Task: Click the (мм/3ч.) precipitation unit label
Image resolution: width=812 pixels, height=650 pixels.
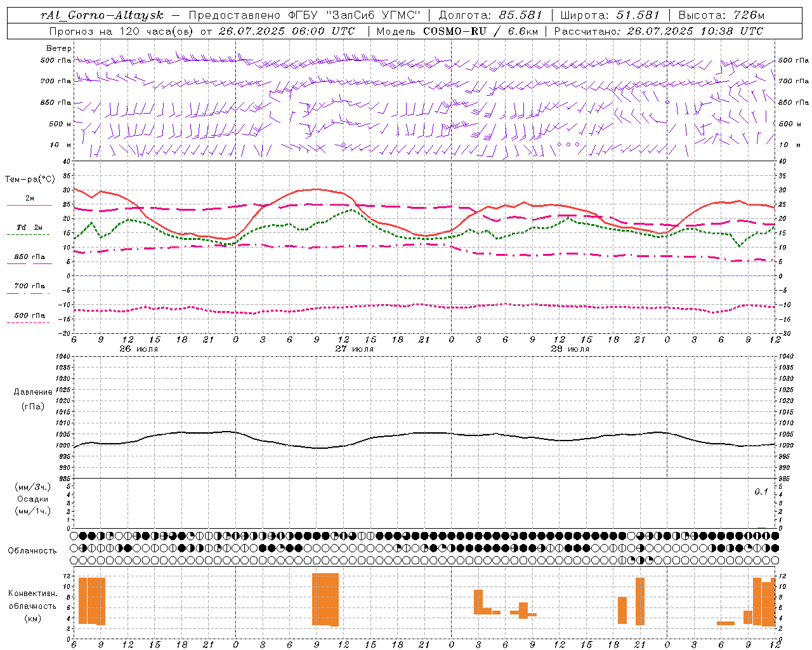Action: pos(33,487)
